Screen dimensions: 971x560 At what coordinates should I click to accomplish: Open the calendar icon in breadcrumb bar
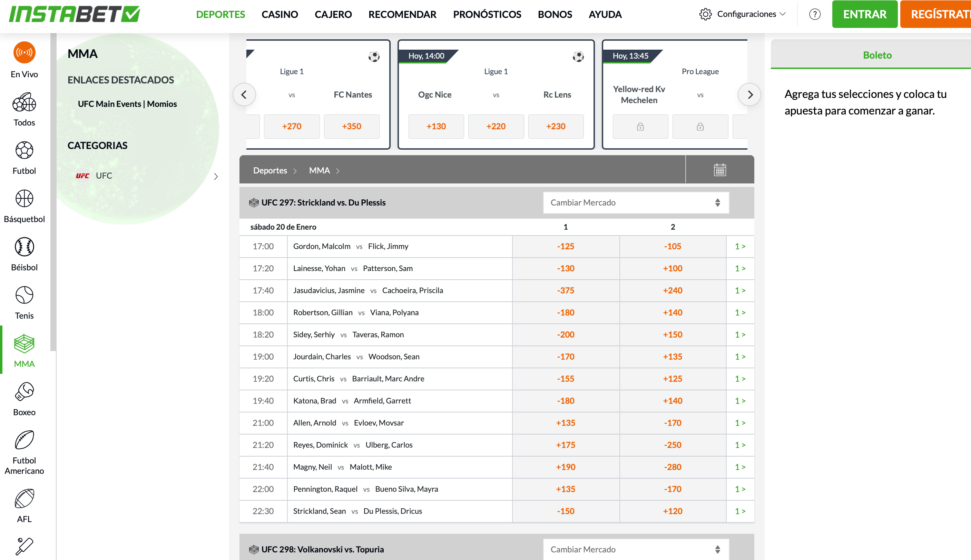pos(720,170)
